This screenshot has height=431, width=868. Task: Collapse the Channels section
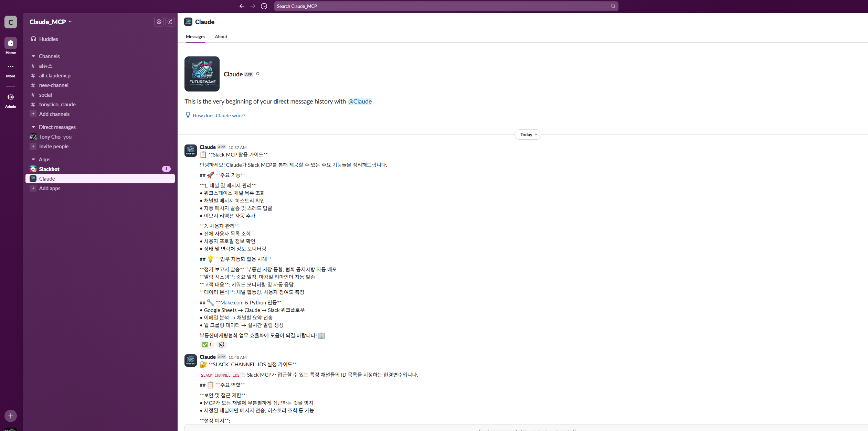point(33,56)
